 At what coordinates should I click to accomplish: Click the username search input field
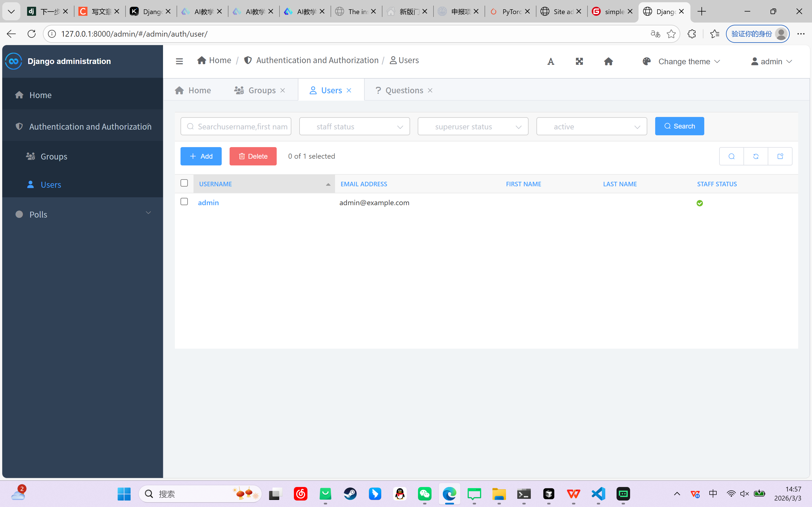(242, 127)
